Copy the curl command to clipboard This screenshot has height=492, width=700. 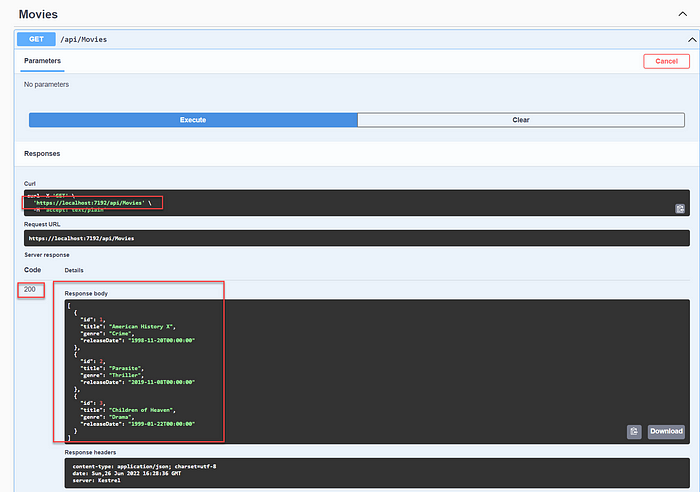point(679,208)
